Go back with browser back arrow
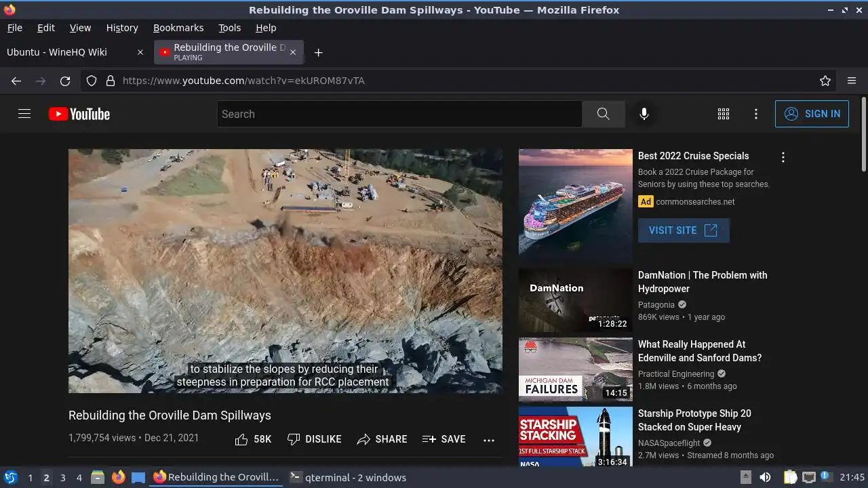 pos(16,81)
